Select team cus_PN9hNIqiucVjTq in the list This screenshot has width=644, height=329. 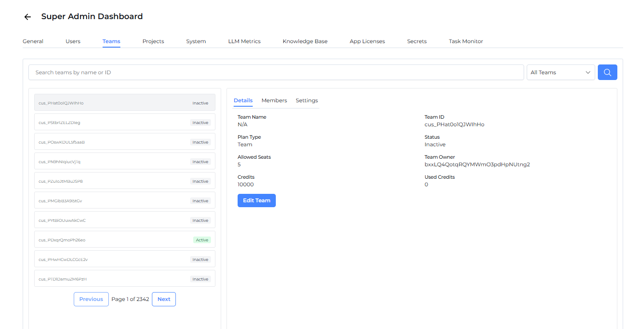click(125, 161)
